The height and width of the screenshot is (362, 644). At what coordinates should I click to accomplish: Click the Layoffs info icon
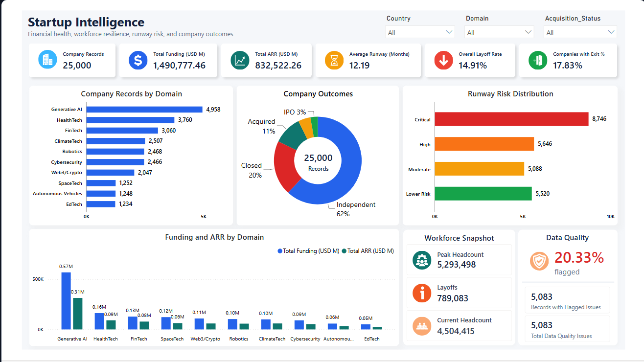[422, 293]
